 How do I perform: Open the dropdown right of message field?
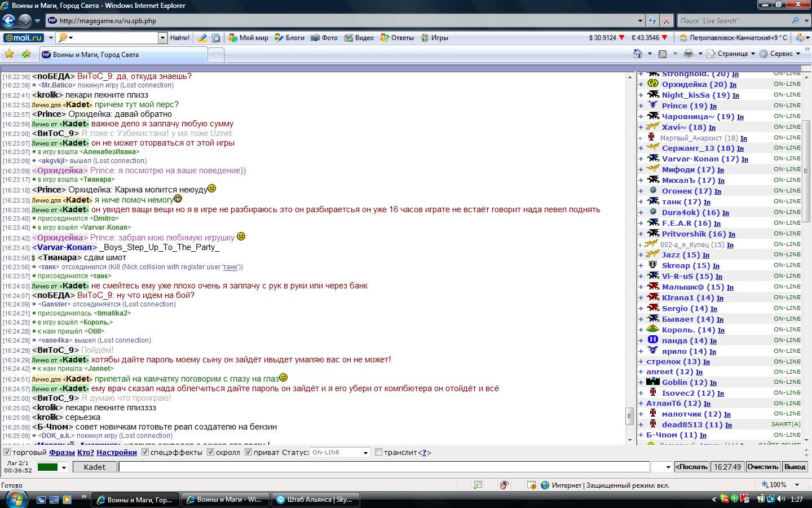[668, 467]
